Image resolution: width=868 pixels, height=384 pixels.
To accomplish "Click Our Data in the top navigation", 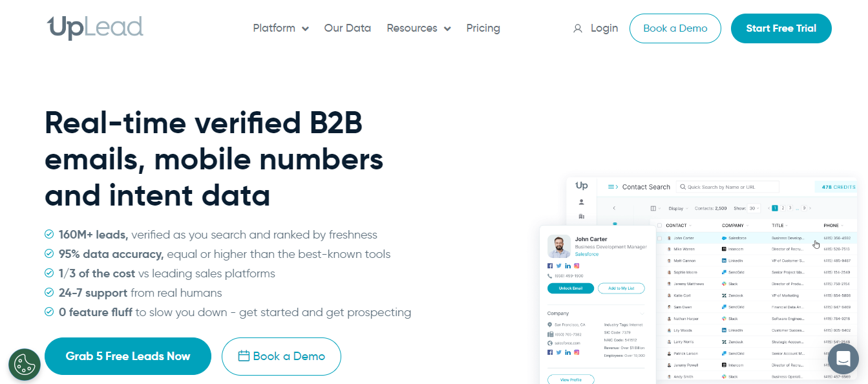I will [x=347, y=28].
